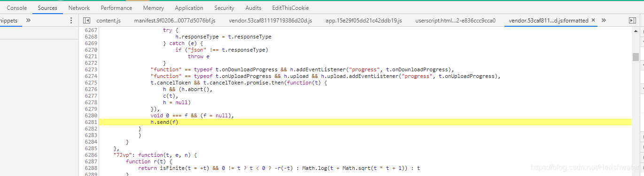This screenshot has height=176, width=644.
Task: Select the Snippets navigator tab
Action: point(9,21)
